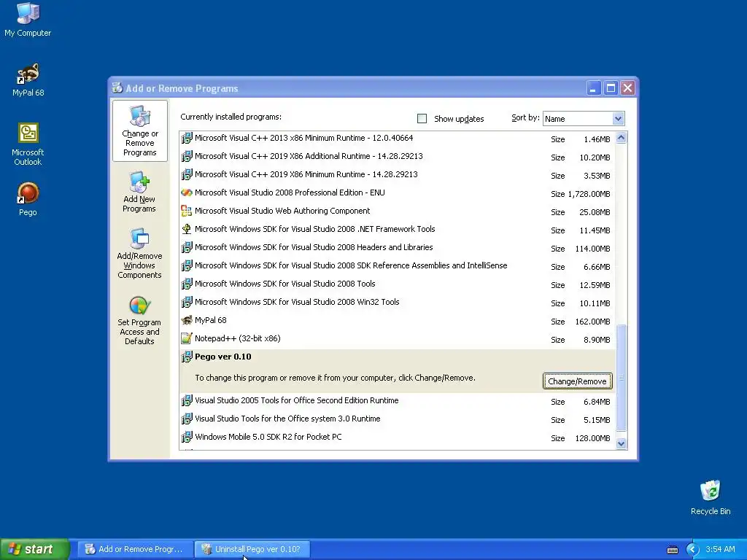This screenshot has width=747, height=560.
Task: Open the Start menu
Action: click(34, 550)
